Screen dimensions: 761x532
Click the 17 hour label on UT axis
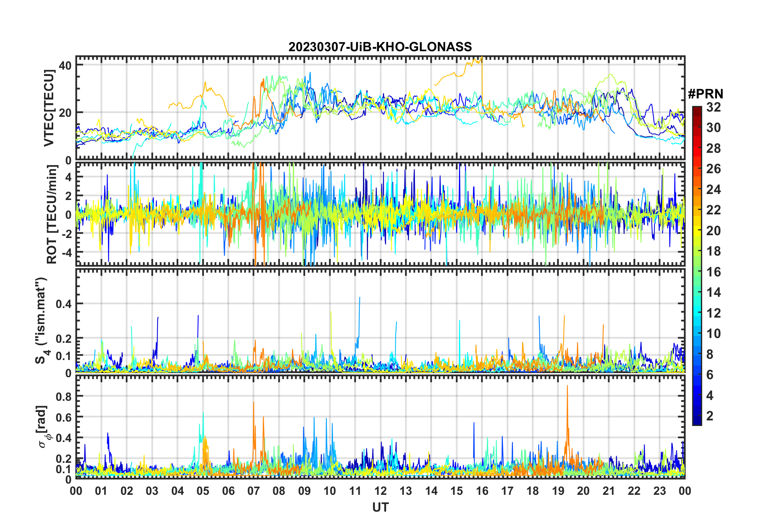coord(507,491)
